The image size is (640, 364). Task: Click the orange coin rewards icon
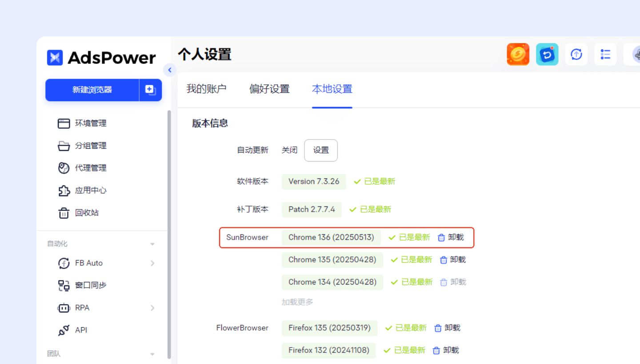[x=518, y=54]
